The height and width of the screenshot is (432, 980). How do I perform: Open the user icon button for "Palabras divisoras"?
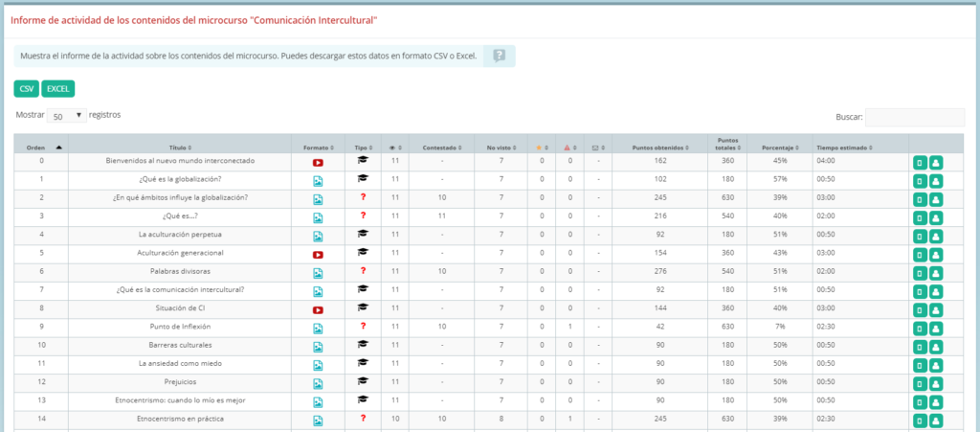[936, 273]
